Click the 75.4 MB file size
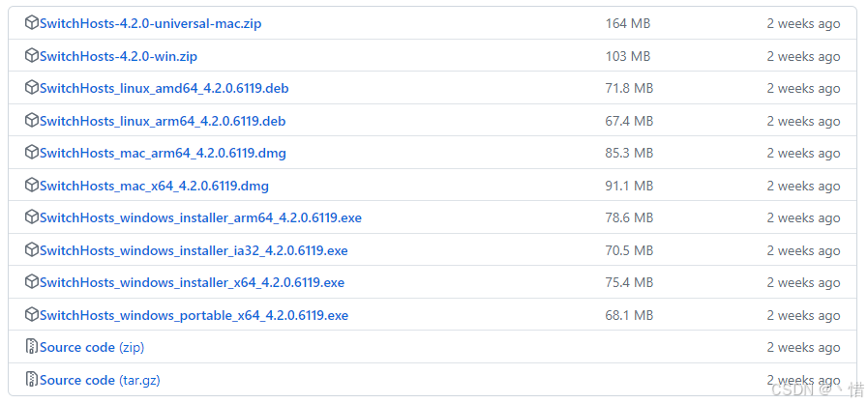Image resolution: width=868 pixels, height=404 pixels. (x=629, y=282)
